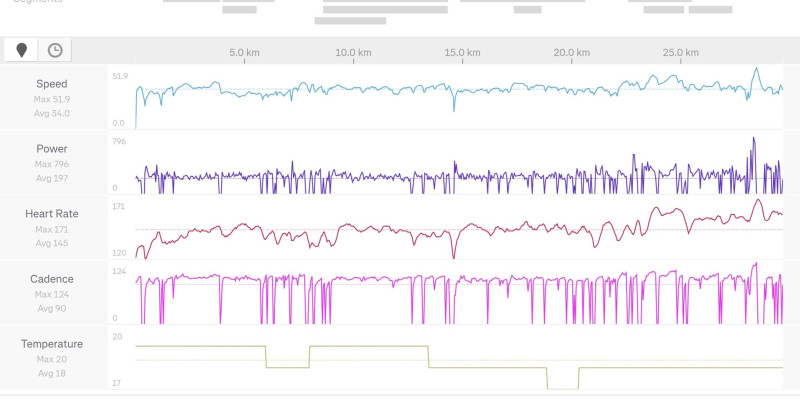Click the speed dip near 15 km
The image size is (800, 406).
454,109
